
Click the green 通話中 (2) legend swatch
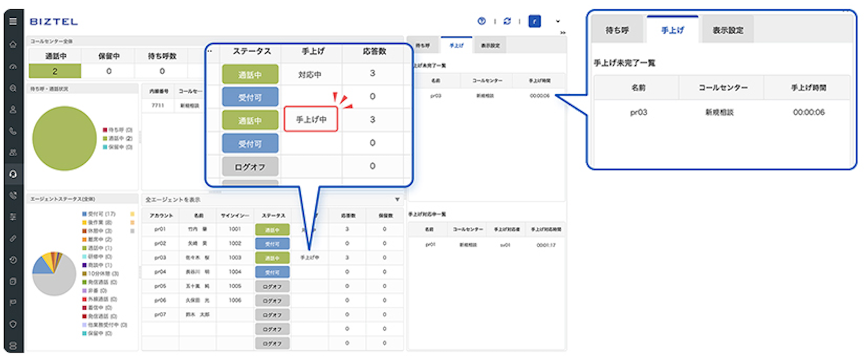pos(105,138)
